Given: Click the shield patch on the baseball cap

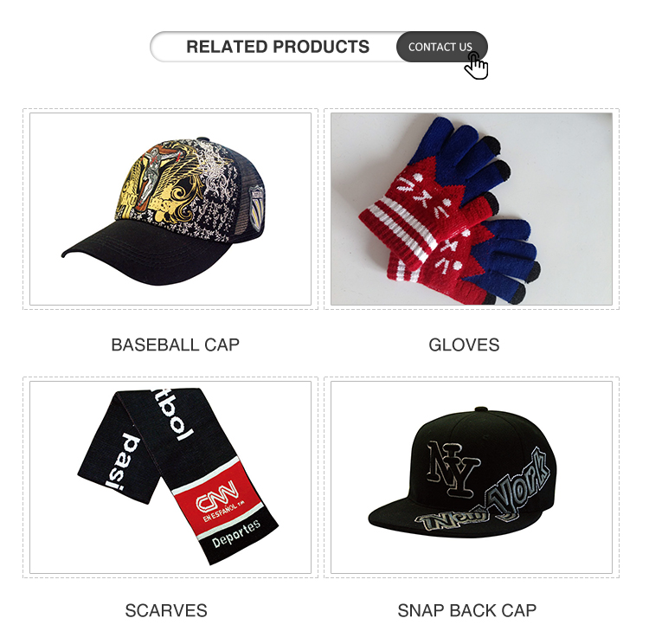Looking at the screenshot, I should [x=256, y=208].
